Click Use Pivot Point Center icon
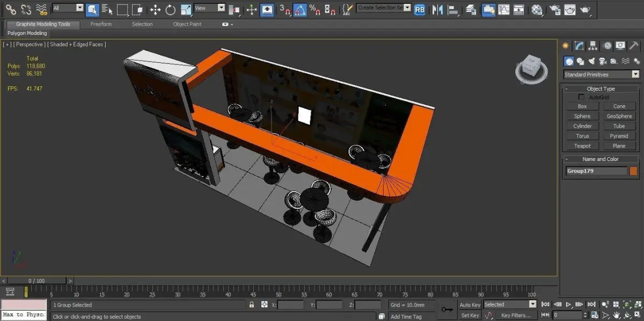Viewport: 644px width, 321px height. [234, 9]
